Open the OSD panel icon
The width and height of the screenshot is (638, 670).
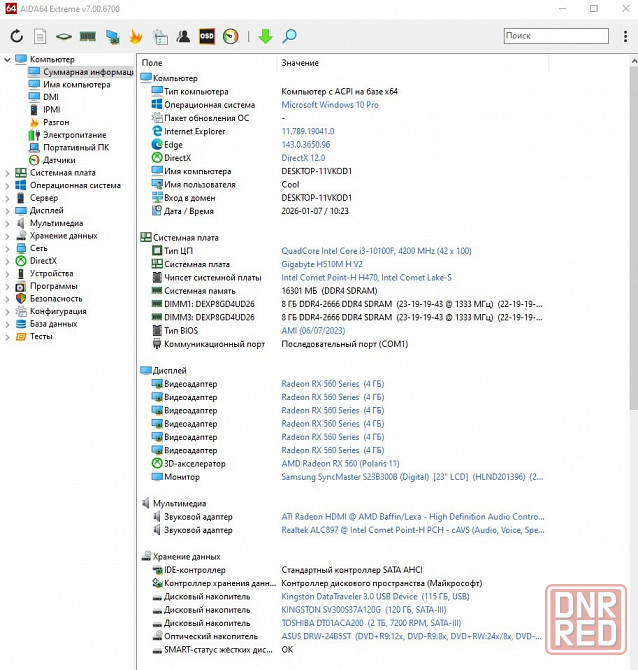[207, 36]
